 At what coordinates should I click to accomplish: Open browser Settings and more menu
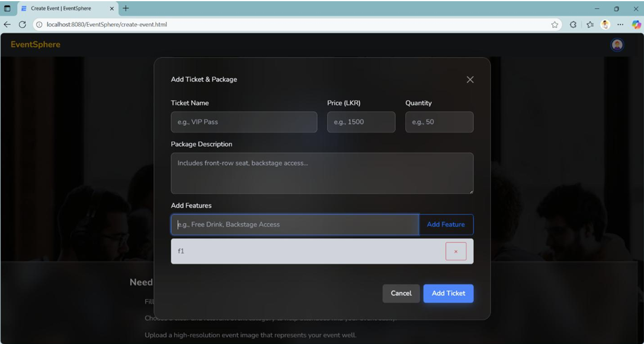620,24
